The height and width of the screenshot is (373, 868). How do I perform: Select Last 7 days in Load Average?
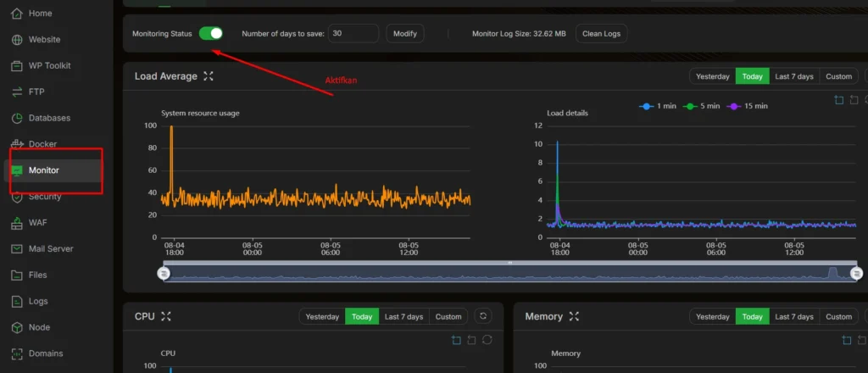[793, 76]
